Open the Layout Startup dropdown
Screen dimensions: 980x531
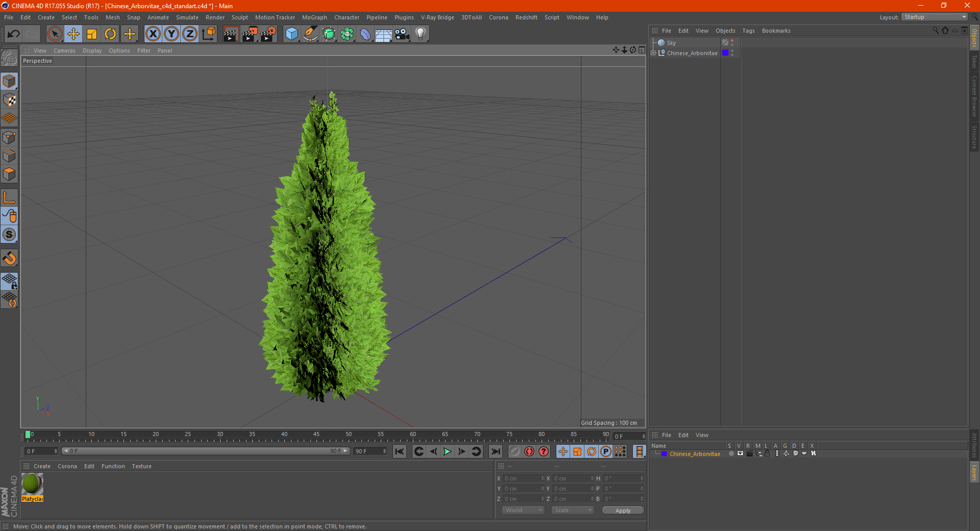point(935,17)
